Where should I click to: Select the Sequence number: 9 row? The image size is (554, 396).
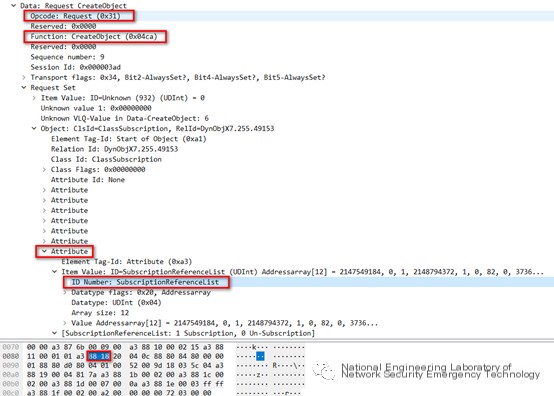(67, 57)
